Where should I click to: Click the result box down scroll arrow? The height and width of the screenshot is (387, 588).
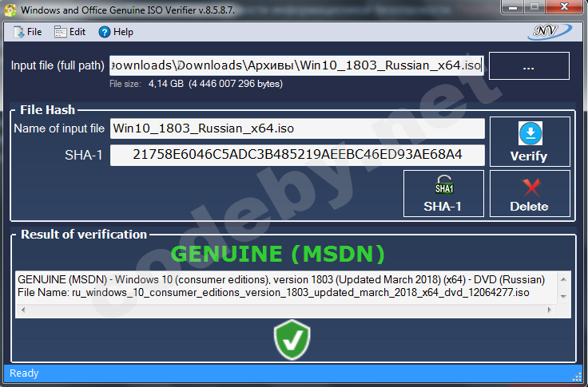click(563, 296)
